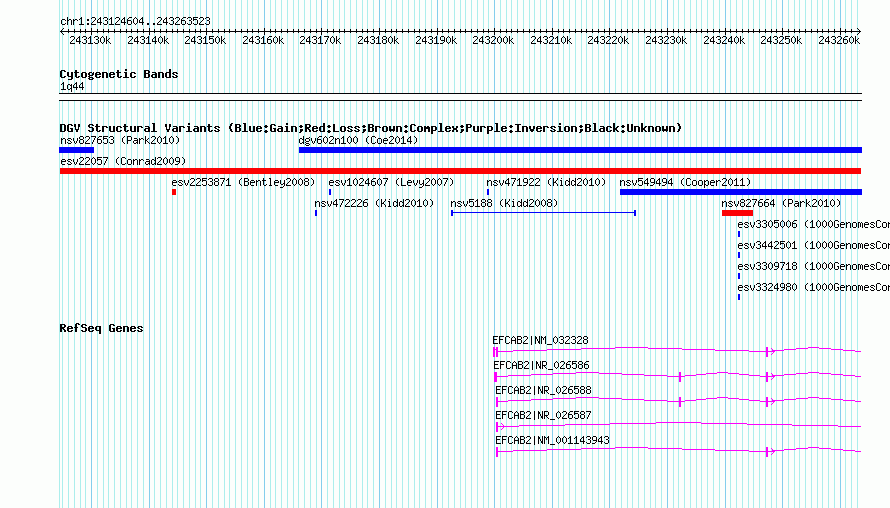Image resolution: width=890 pixels, height=508 pixels.
Task: Click the DGV Structural Variants track title
Action: (371, 128)
